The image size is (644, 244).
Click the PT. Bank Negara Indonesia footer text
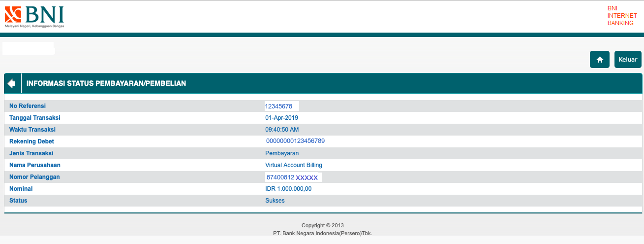coord(323,233)
